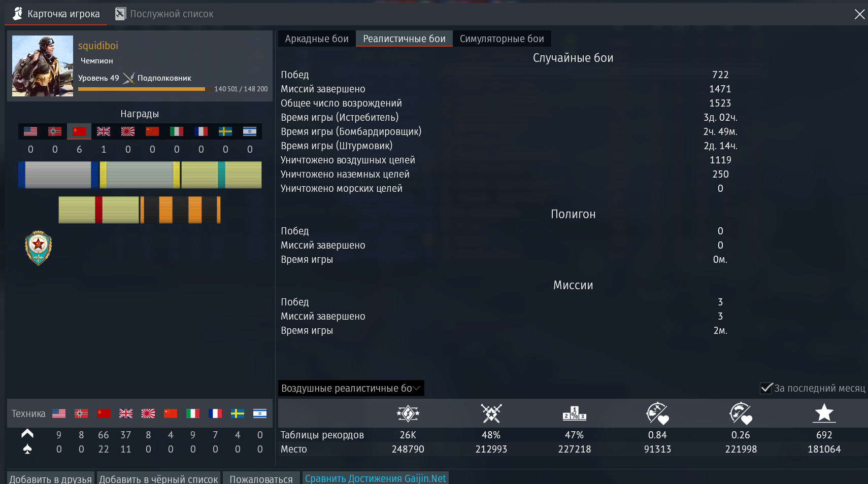Click China flag in Техника row

171,413
